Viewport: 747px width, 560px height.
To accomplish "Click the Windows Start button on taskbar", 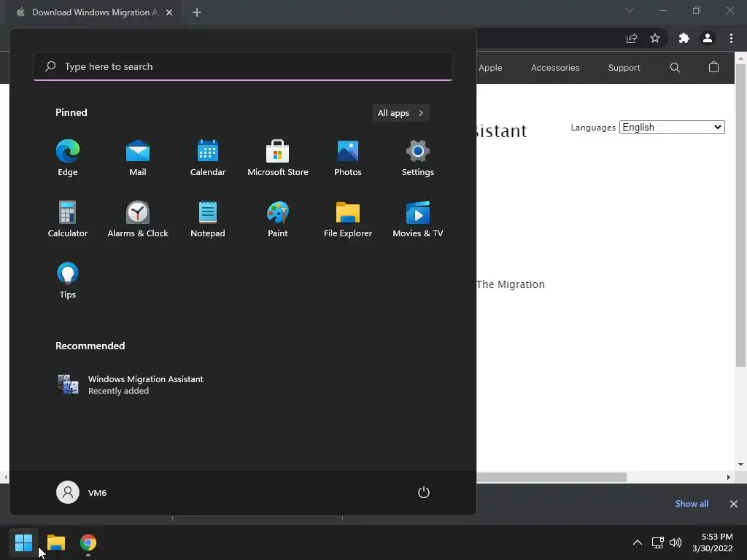I will click(23, 542).
